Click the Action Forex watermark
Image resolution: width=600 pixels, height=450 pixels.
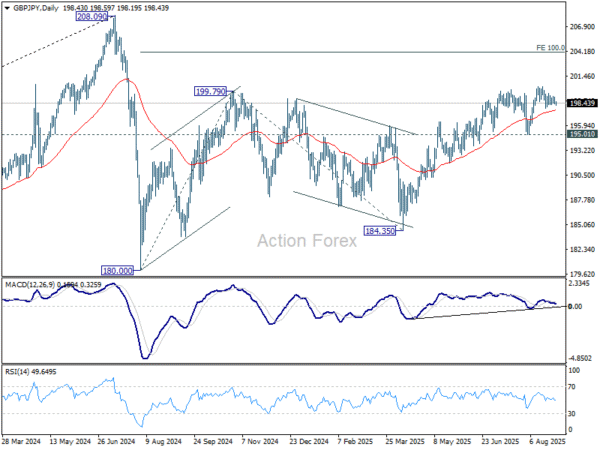click(x=307, y=241)
